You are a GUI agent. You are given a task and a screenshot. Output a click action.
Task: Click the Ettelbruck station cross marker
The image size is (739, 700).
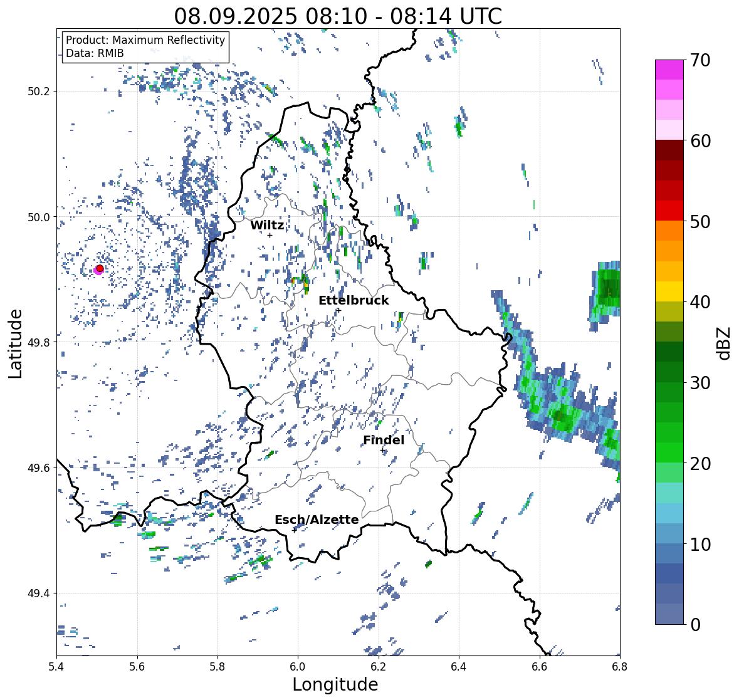click(338, 310)
